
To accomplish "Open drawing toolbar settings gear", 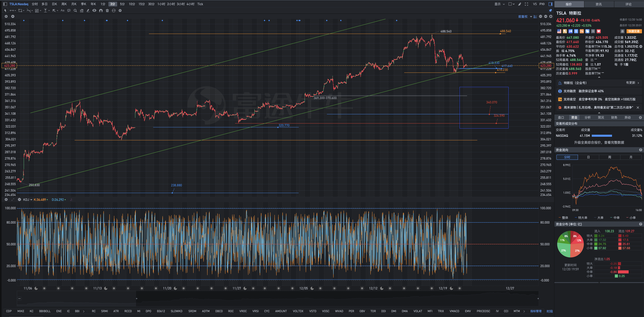I will 120,10.
